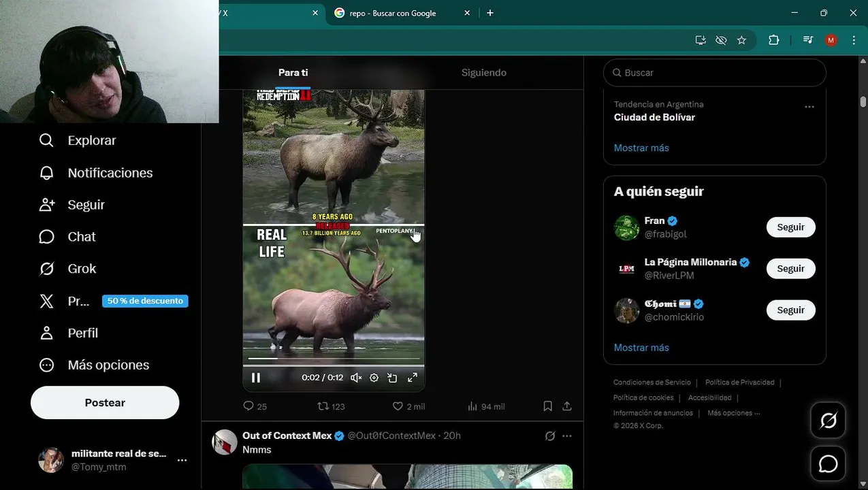The image size is (868, 490).
Task: Unmute the video volume icon
Action: [x=356, y=378]
